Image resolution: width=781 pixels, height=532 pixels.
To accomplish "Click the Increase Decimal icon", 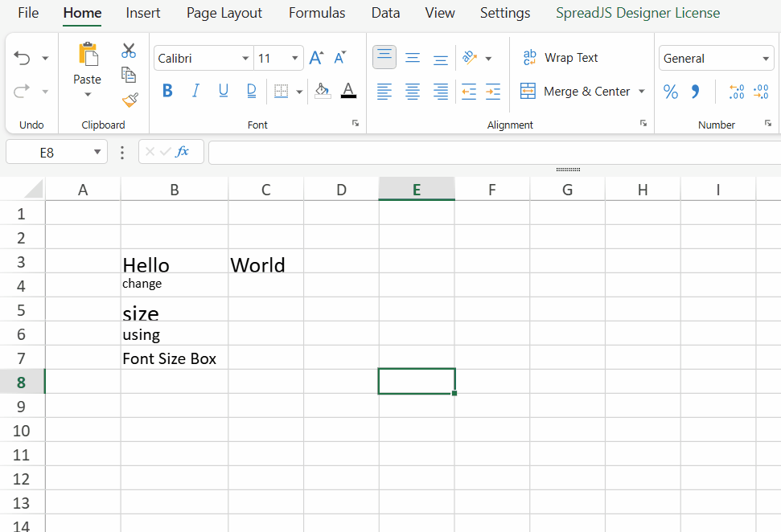I will tap(736, 92).
